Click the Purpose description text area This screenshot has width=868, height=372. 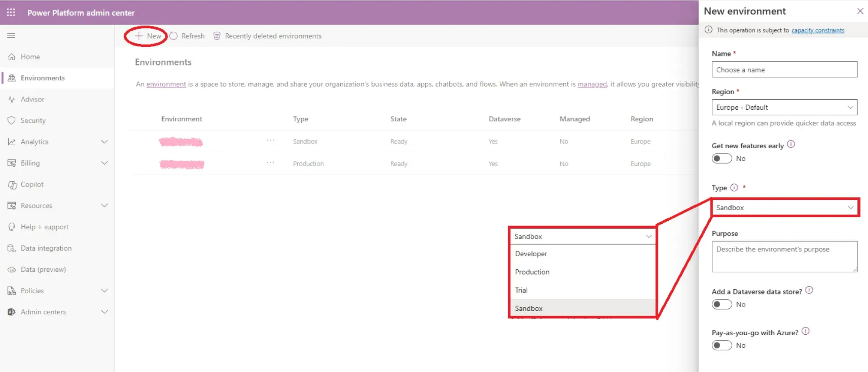point(785,257)
